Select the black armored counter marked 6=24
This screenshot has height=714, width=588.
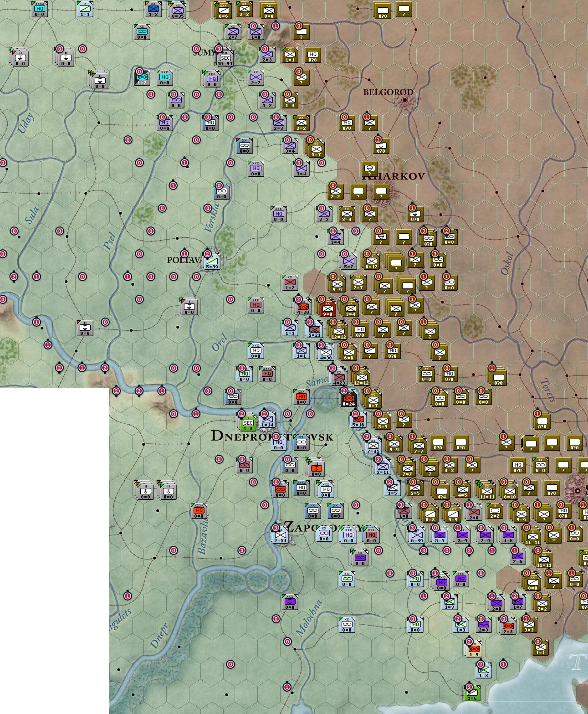(x=348, y=399)
